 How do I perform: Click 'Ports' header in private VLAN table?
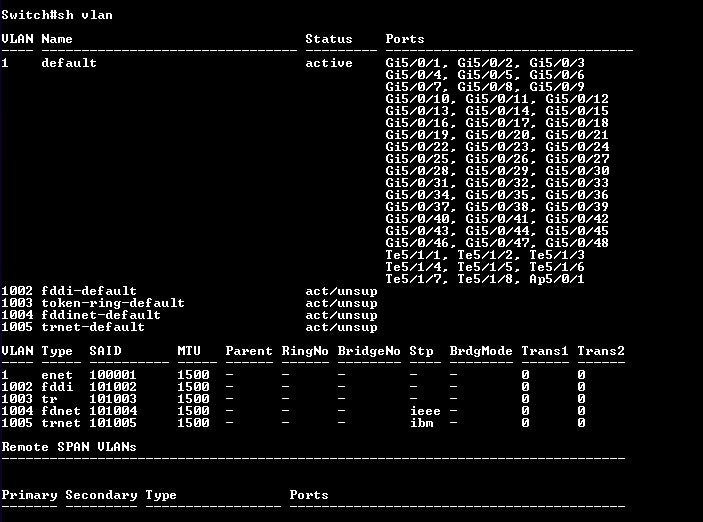(309, 495)
